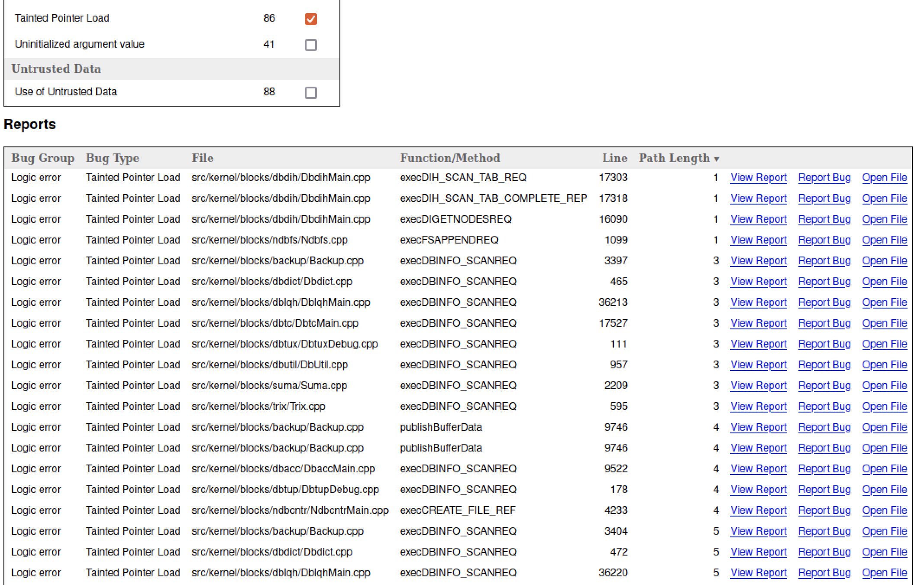Viewport: 924px width, 585px height.
Task: Open File for execFSAPPENDREQ in Ndbfs.cpp
Action: pos(884,240)
